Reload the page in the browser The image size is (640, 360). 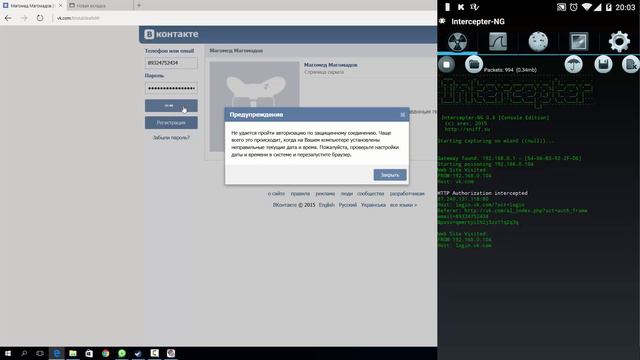(40, 18)
